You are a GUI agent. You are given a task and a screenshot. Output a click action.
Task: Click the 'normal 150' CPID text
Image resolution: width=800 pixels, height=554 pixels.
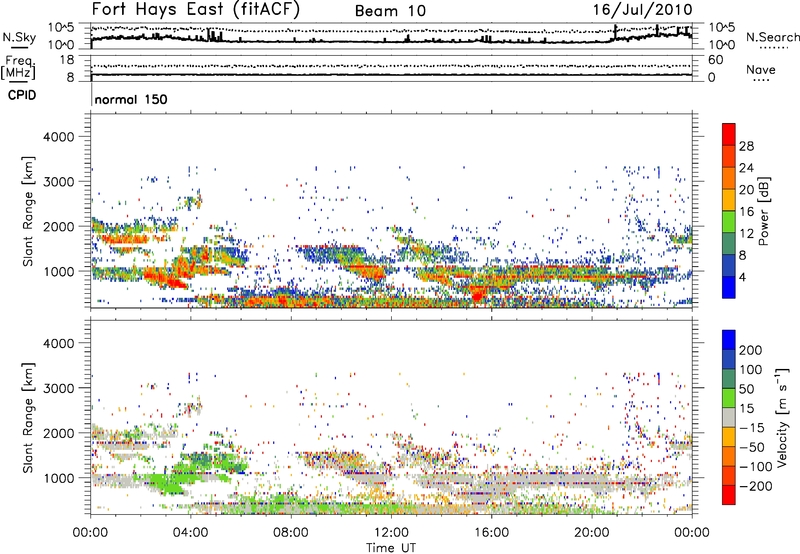[131, 99]
